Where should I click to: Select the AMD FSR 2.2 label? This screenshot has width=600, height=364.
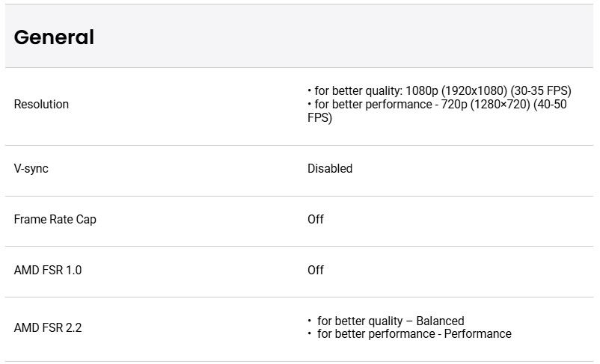pos(48,327)
